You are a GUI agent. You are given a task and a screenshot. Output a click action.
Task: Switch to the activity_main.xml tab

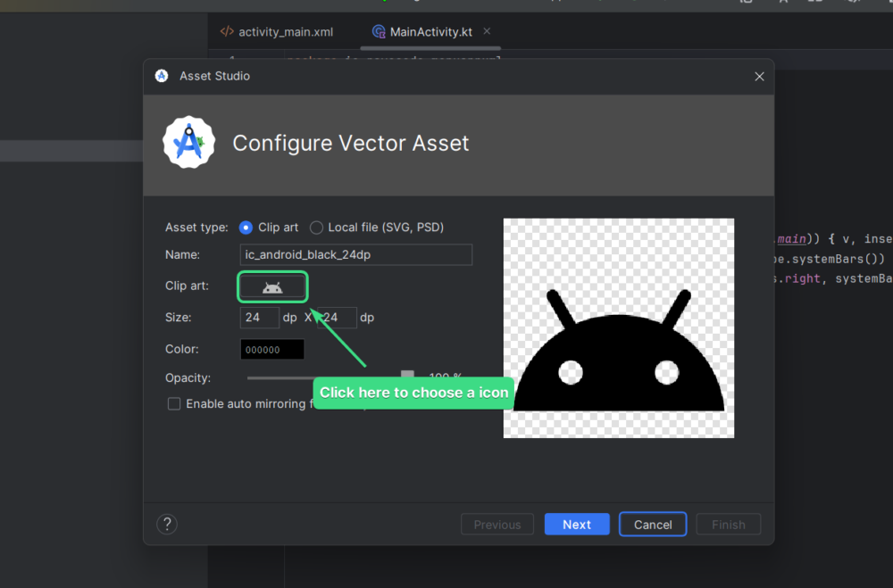pos(277,32)
